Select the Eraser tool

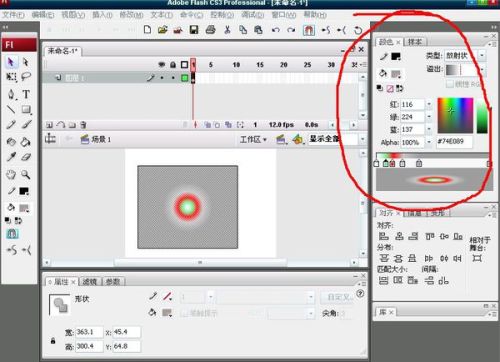click(x=26, y=157)
